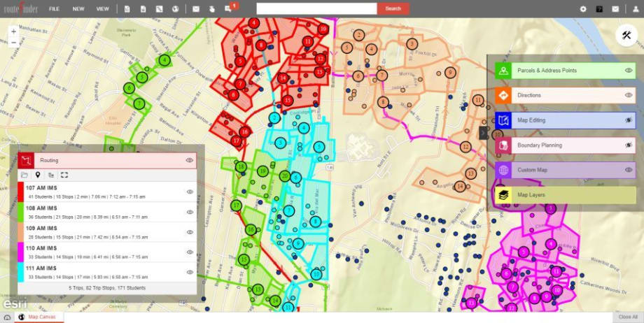Open the notifications chat icon with badge
Screen dimensions: 644x323
pyautogui.click(x=229, y=9)
